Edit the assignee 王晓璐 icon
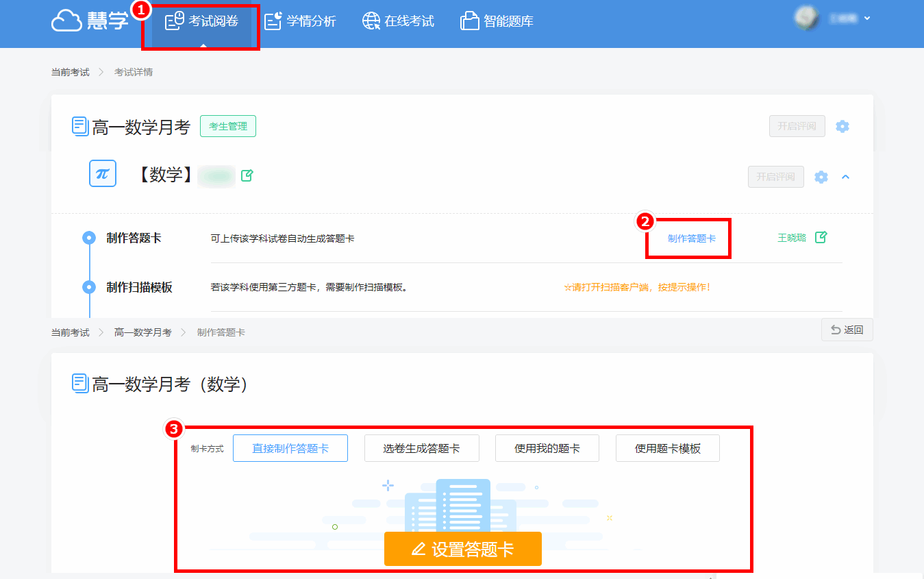 pos(821,238)
